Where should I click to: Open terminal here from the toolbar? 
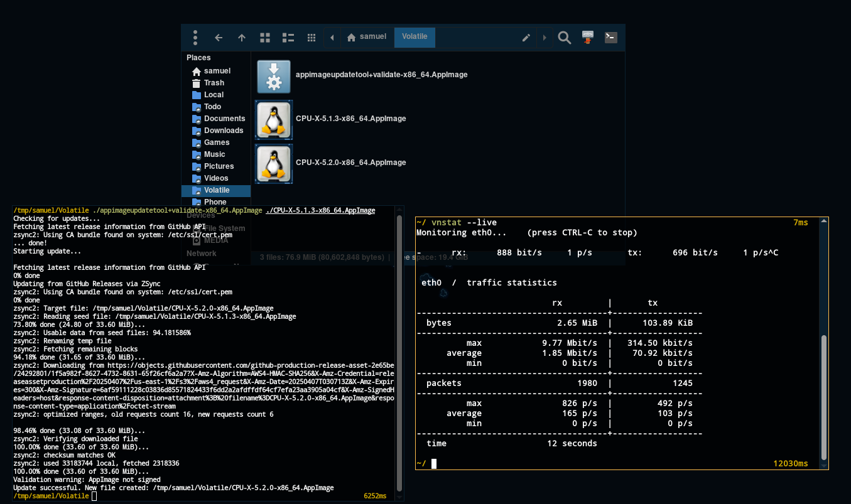coord(610,38)
